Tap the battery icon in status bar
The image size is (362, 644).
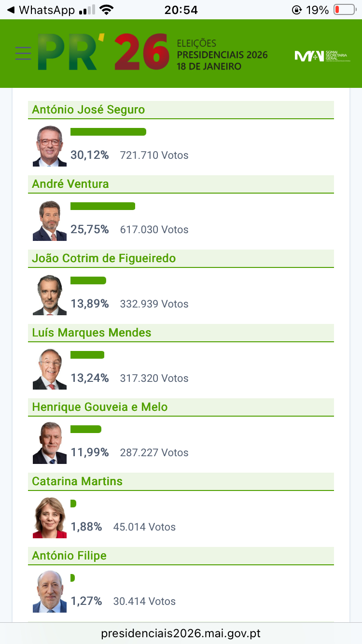[344, 10]
